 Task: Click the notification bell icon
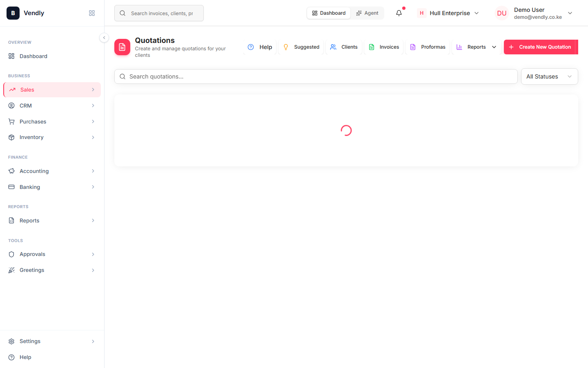click(399, 13)
